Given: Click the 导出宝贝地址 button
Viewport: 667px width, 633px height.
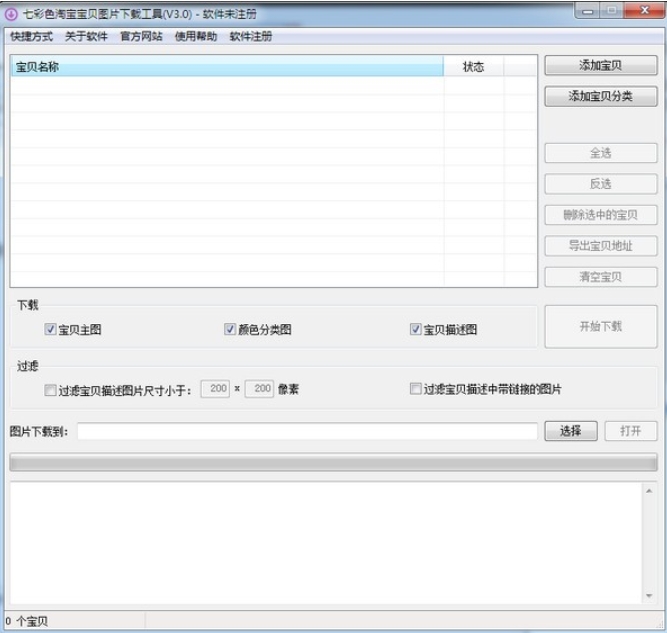Looking at the screenshot, I should [601, 246].
